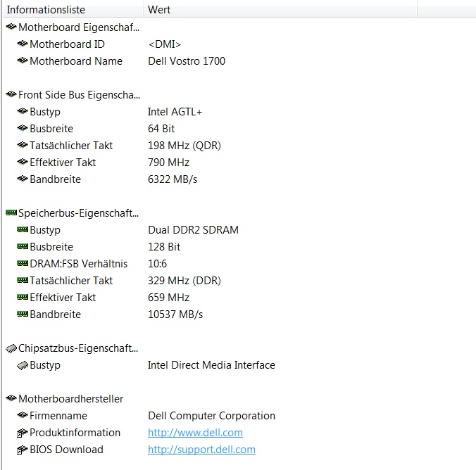Image resolution: width=476 pixels, height=470 pixels.
Task: Click chip icon beside Bustyp Intel Direct Media
Action: click(23, 365)
